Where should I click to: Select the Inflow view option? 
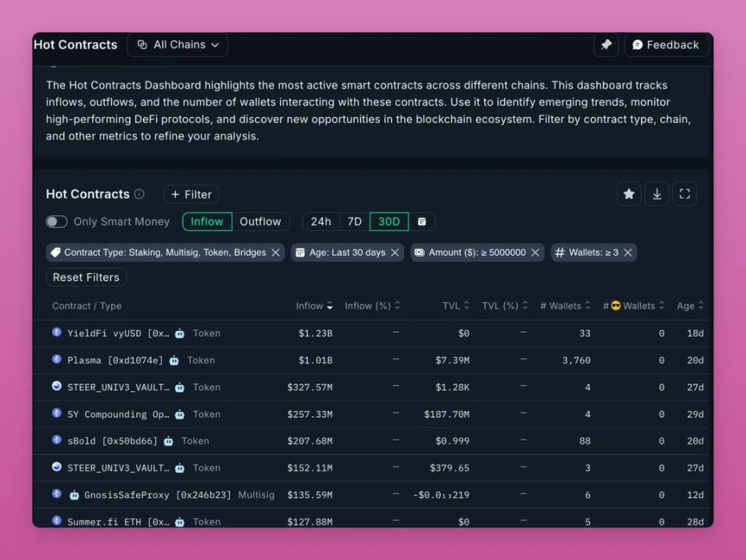207,222
